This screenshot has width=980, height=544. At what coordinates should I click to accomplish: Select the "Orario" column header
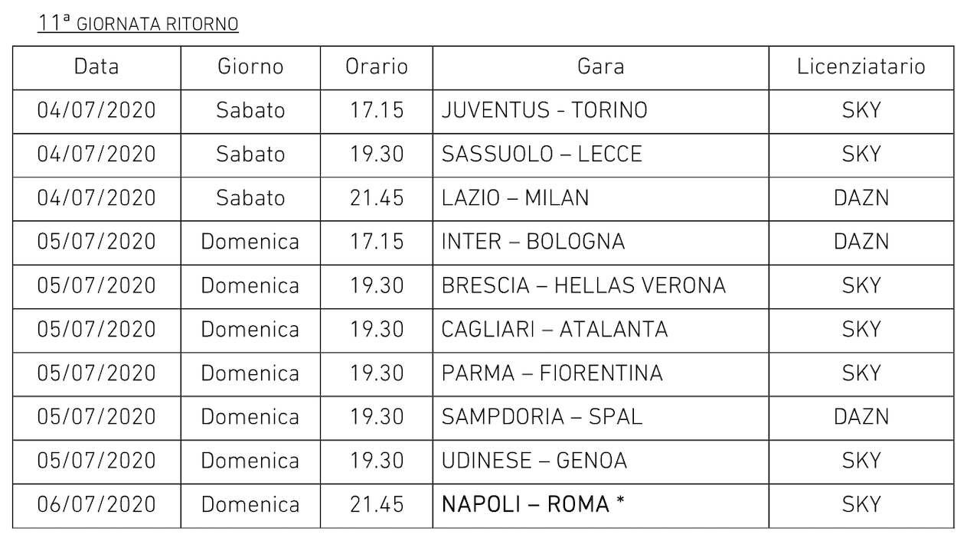point(376,67)
